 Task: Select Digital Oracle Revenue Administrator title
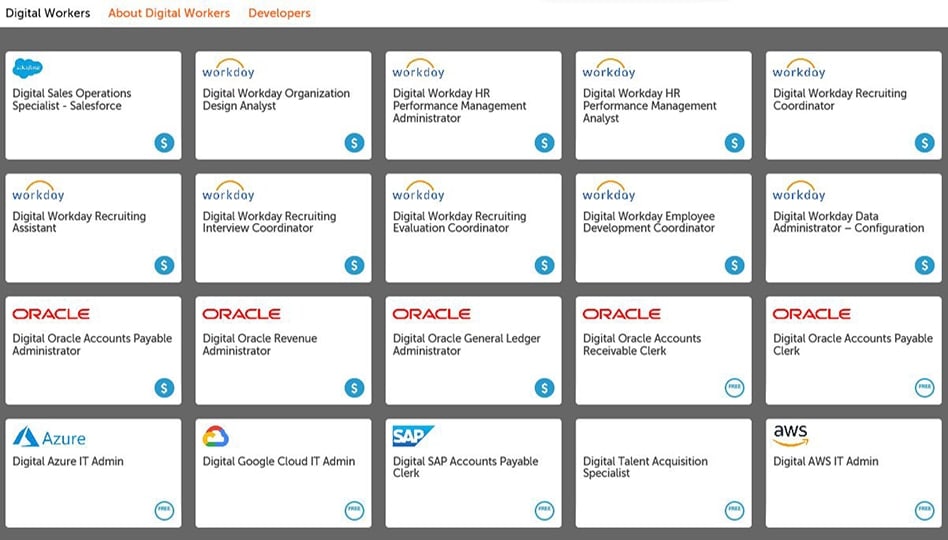tap(260, 345)
